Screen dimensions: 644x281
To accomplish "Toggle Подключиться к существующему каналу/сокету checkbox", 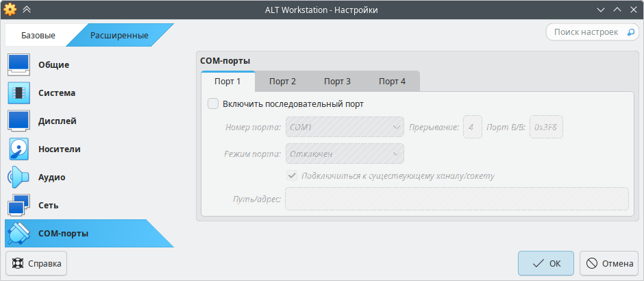I will (x=292, y=176).
